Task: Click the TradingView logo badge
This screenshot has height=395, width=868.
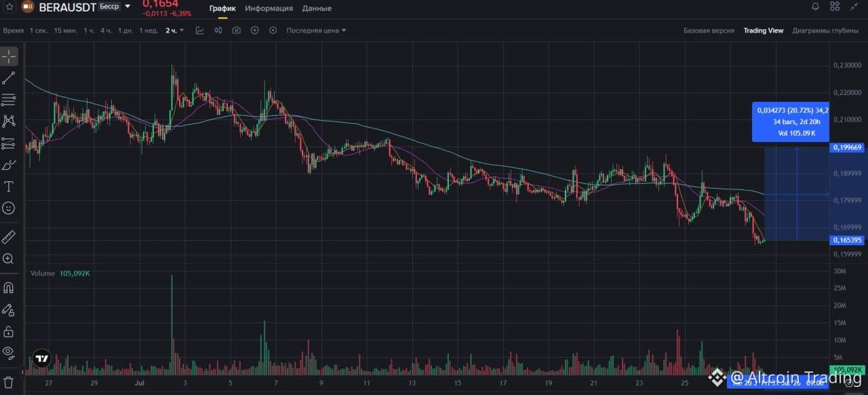Action: point(42,359)
